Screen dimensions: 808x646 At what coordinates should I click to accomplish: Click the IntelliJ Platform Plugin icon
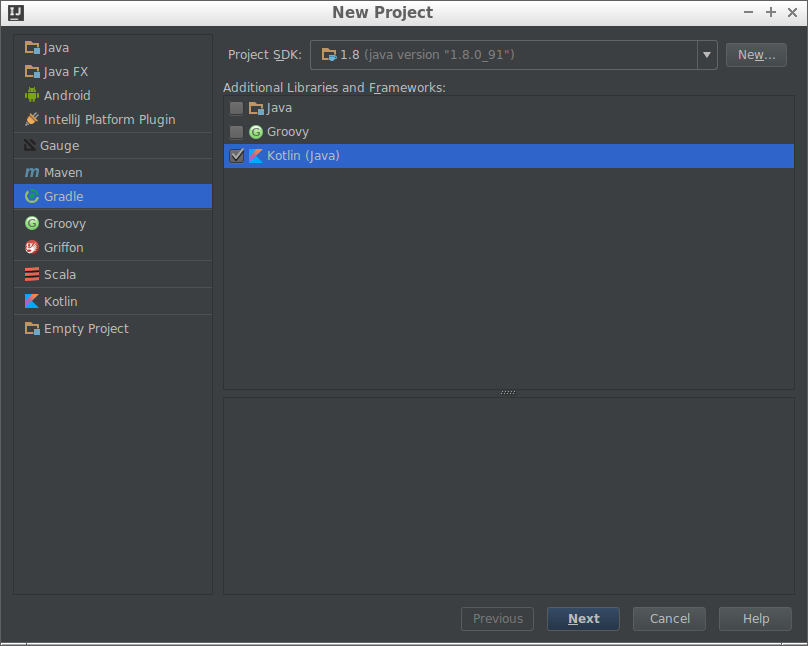click(32, 120)
